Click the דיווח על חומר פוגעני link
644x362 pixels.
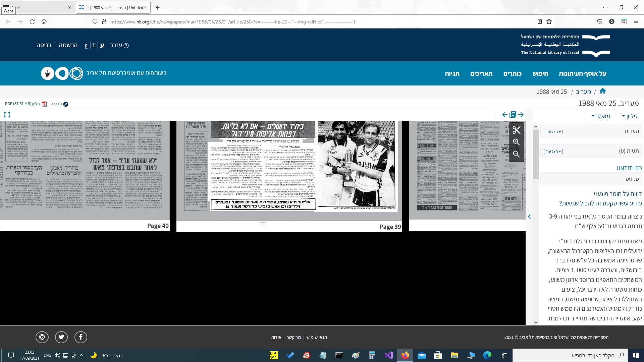tap(618, 194)
